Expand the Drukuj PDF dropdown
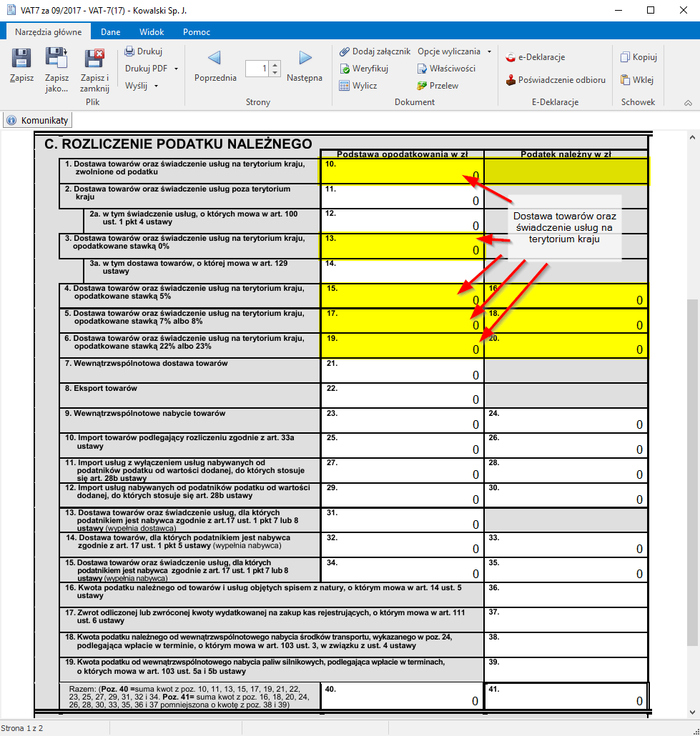Screen dimensions: 700x736 (176, 69)
